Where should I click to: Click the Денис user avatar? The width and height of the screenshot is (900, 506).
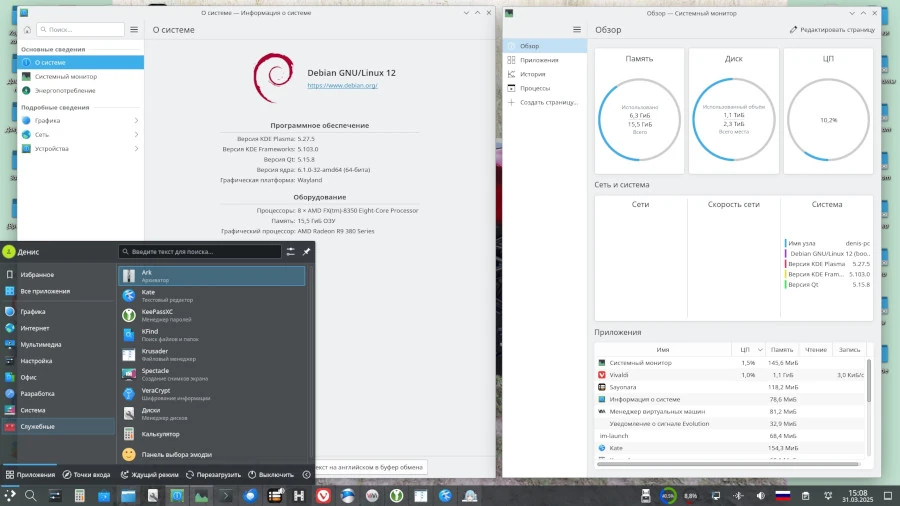click(9, 251)
